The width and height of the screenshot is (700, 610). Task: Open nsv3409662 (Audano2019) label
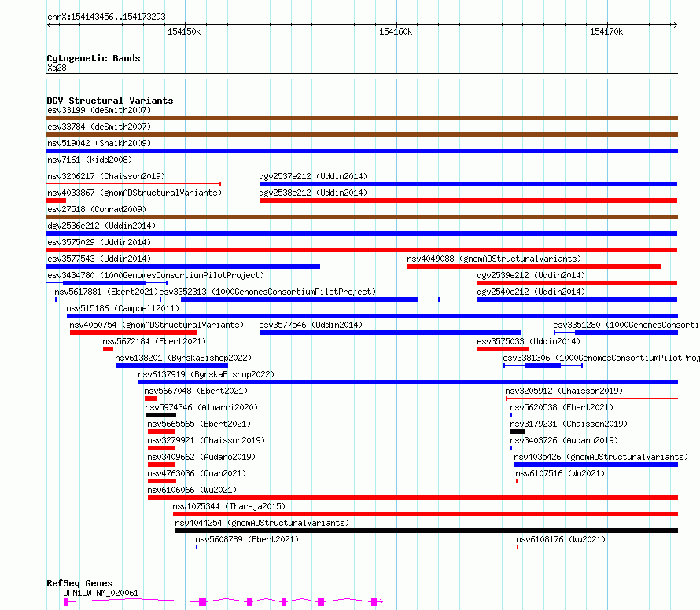point(201,457)
